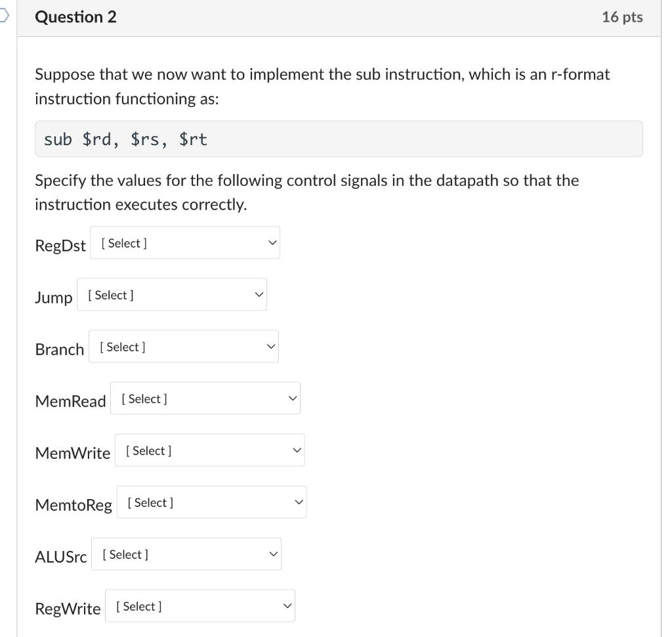Image resolution: width=672 pixels, height=637 pixels.
Task: Expand the chevron on the RegWrite selector
Action: pyautogui.click(x=287, y=605)
